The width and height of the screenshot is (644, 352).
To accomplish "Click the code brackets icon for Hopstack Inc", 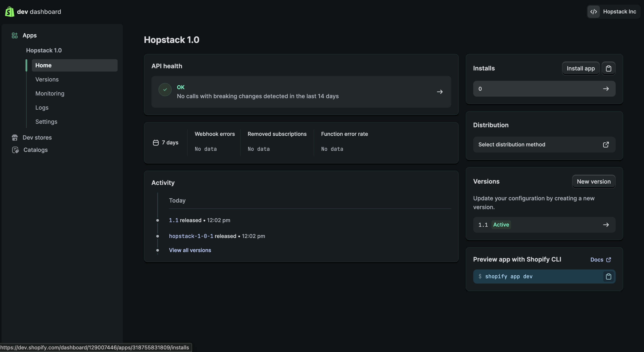I will pyautogui.click(x=593, y=11).
